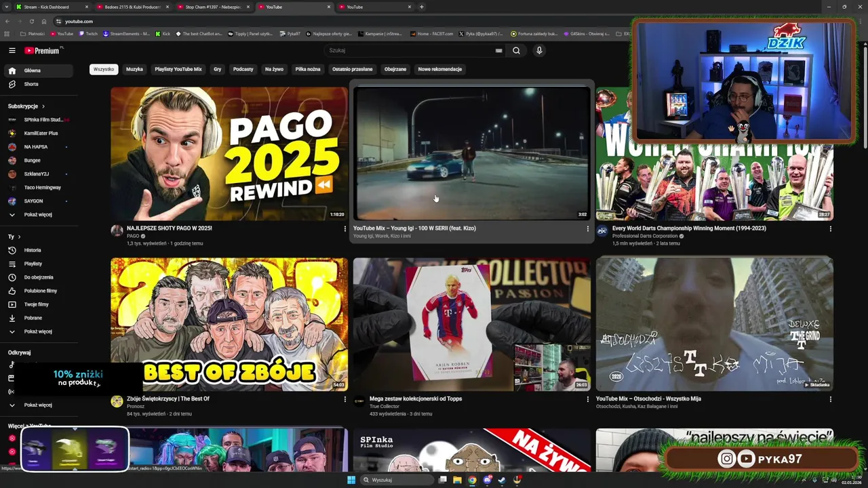Screen dimensions: 868x488
Task: Expand the Ty section with Pokaż więcej
Action: pyautogui.click(x=38, y=331)
